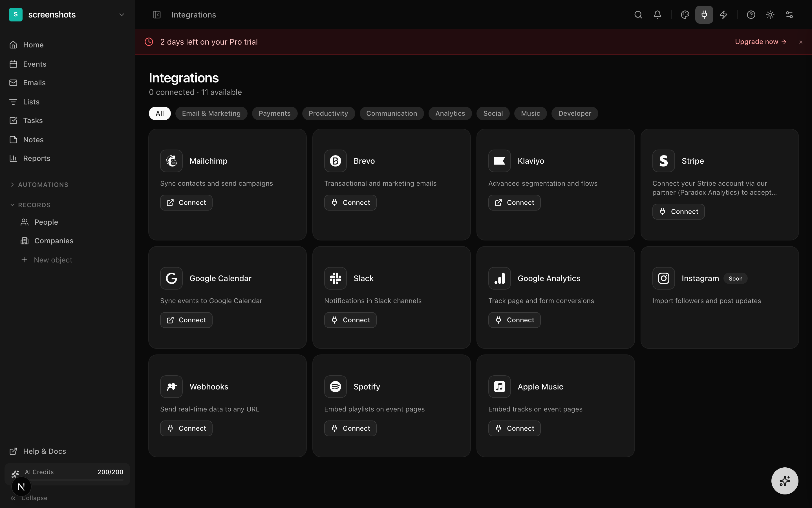Connect Apple Music integration
The image size is (812, 508).
tap(514, 428)
